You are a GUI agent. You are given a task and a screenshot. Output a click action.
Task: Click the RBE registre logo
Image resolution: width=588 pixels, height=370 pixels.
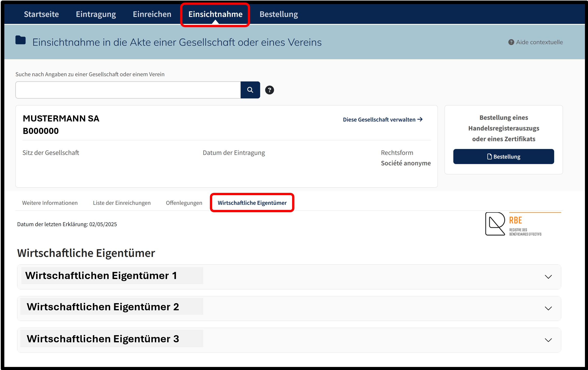coord(523,224)
